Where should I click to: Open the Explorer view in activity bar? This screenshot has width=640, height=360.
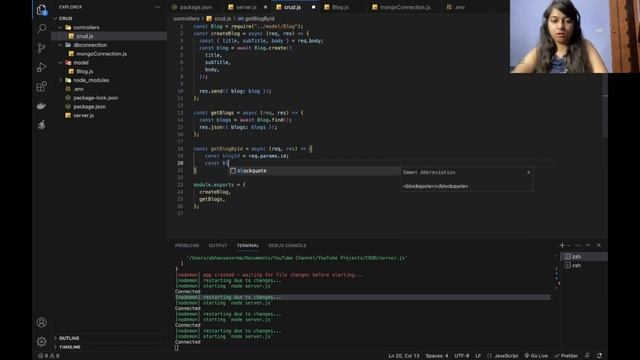(41, 10)
